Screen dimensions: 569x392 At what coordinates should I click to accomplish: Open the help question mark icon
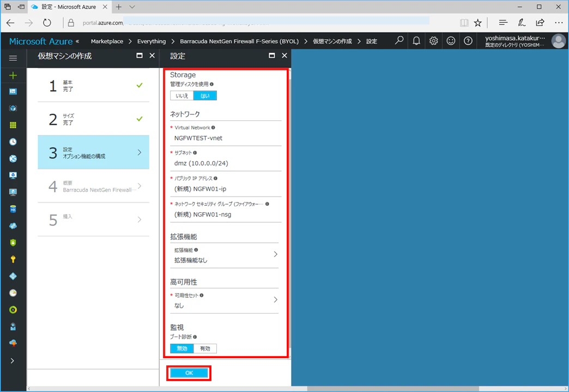pos(468,41)
